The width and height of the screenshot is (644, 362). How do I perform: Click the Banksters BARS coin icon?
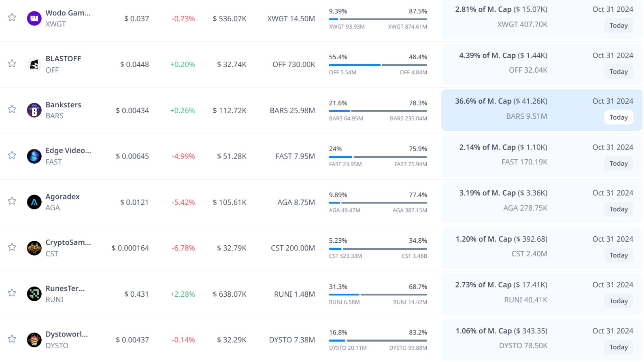click(x=34, y=110)
